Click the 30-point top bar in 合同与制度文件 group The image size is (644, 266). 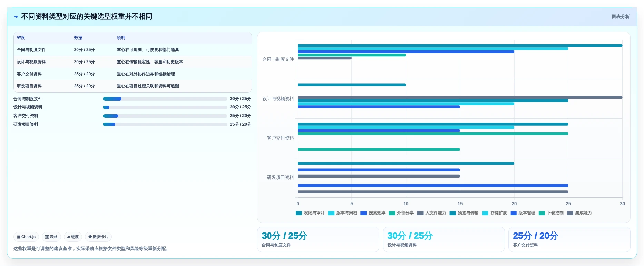[460, 46]
